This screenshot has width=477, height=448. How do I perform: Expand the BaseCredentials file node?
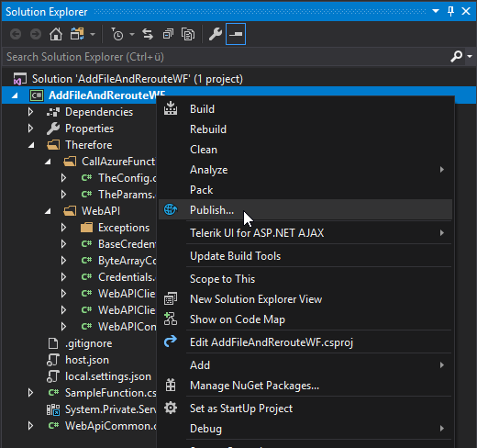[63, 244]
